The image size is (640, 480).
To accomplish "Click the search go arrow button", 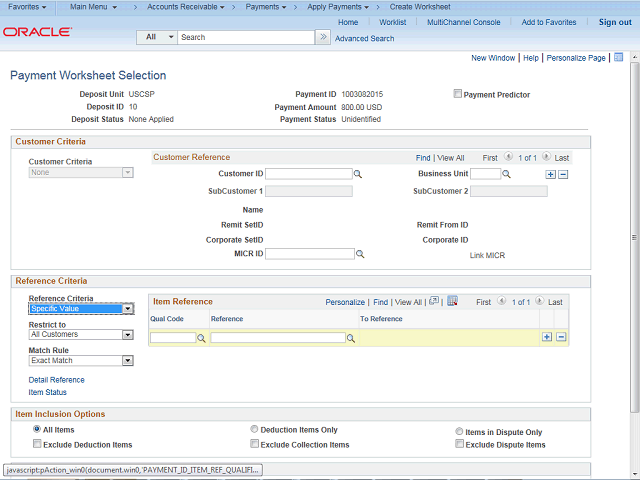I will click(x=322, y=37).
